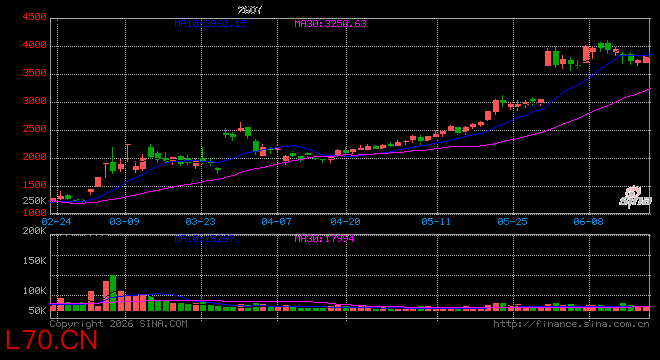The width and height of the screenshot is (660, 360).
Task: Click the 04-20 date label
Action: (x=345, y=222)
